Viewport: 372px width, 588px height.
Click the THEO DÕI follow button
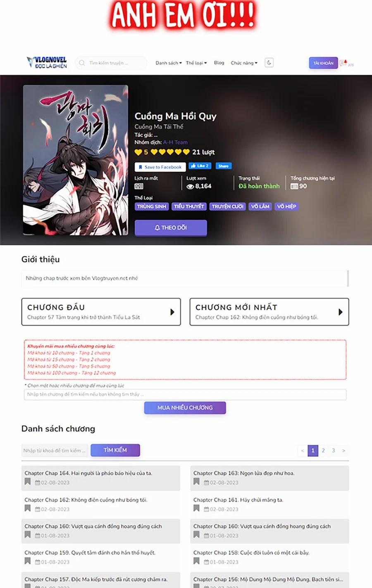coord(171,228)
